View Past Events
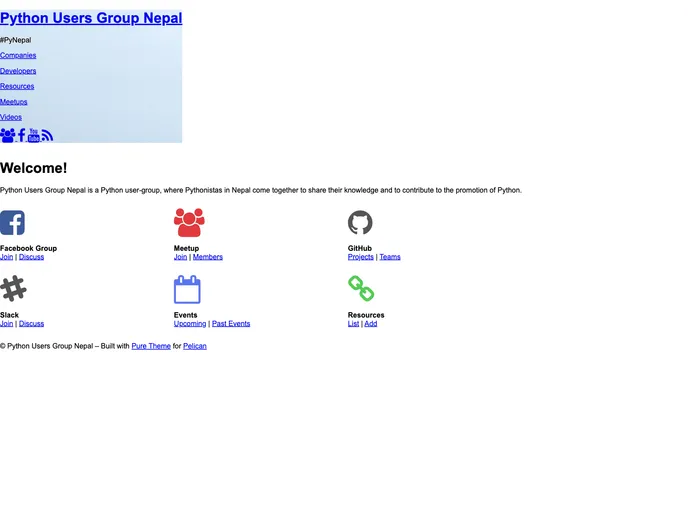Screen dimensions: 688x512 [x=231, y=323]
